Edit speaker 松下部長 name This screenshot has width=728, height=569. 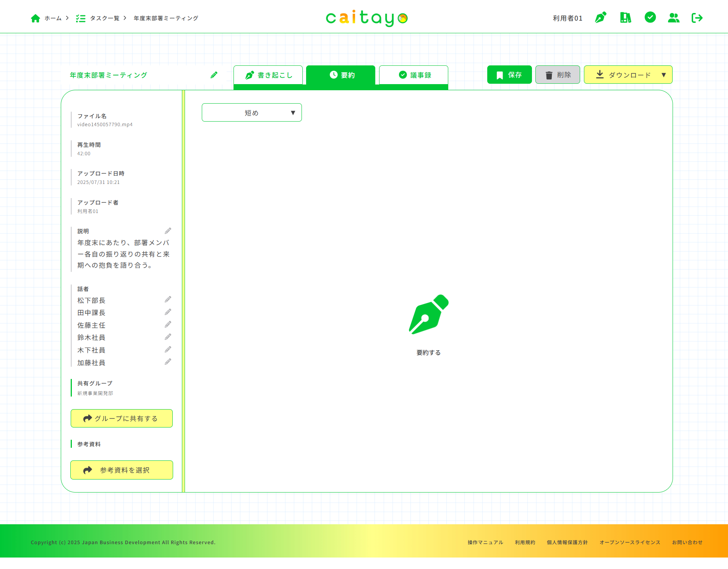(168, 299)
